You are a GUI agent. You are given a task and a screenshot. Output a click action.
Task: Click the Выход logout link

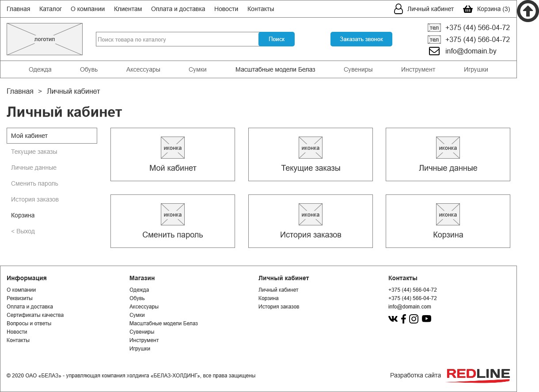(23, 231)
